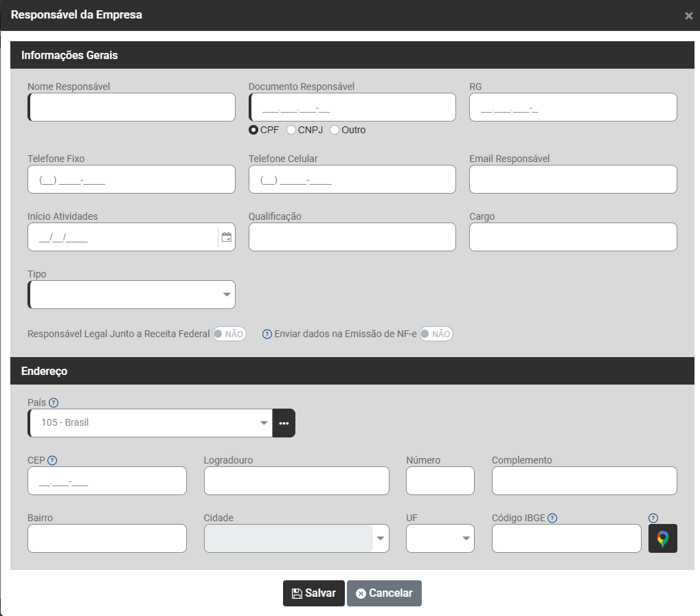This screenshot has height=616, width=700.
Task: Open calendar picker for Início Atividades
Action: [226, 238]
